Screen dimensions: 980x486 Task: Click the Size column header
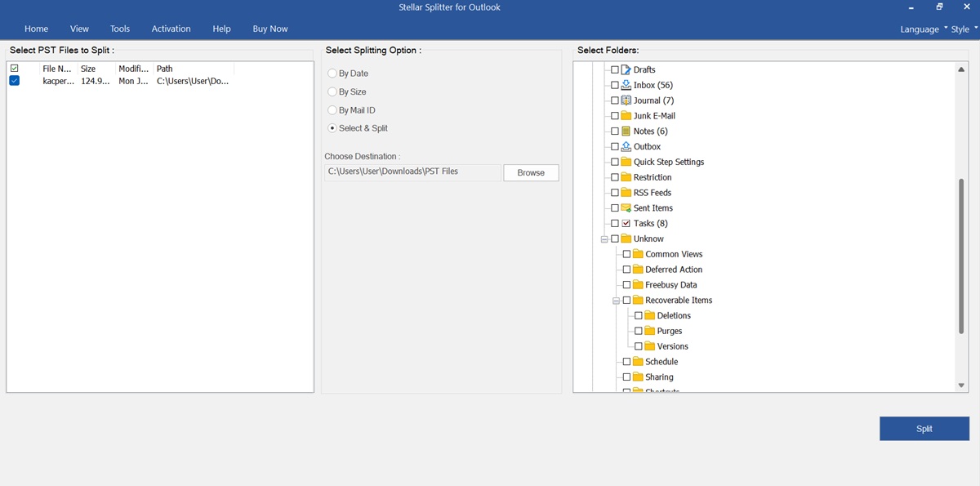coord(96,69)
